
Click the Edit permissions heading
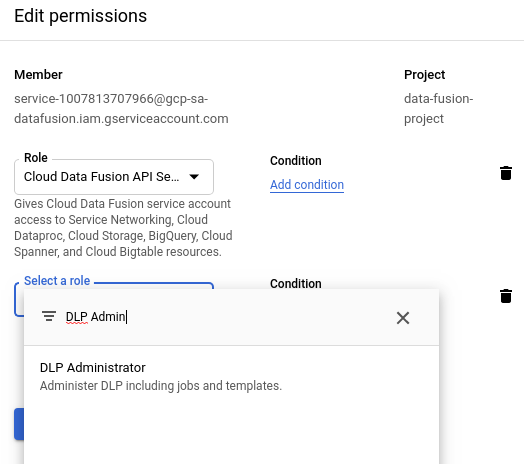(81, 16)
